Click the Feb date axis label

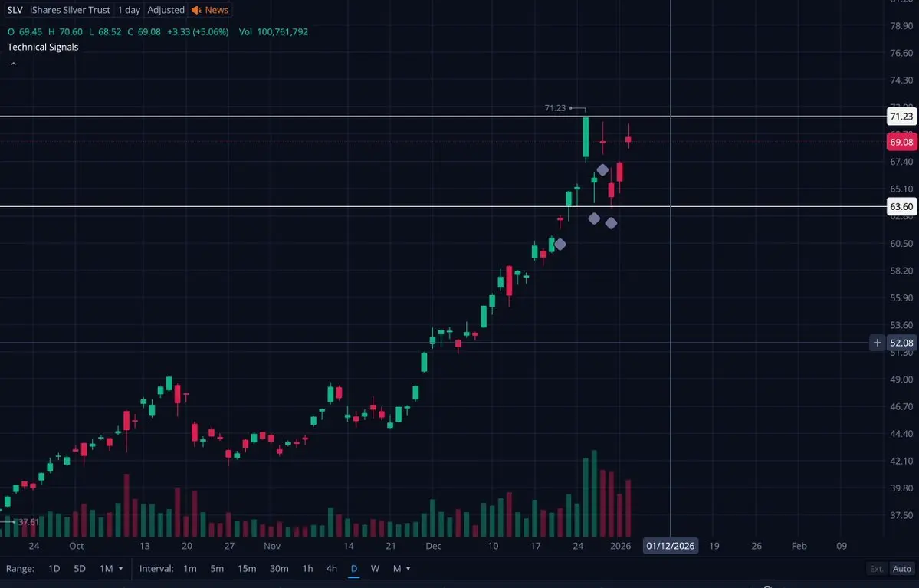click(799, 546)
